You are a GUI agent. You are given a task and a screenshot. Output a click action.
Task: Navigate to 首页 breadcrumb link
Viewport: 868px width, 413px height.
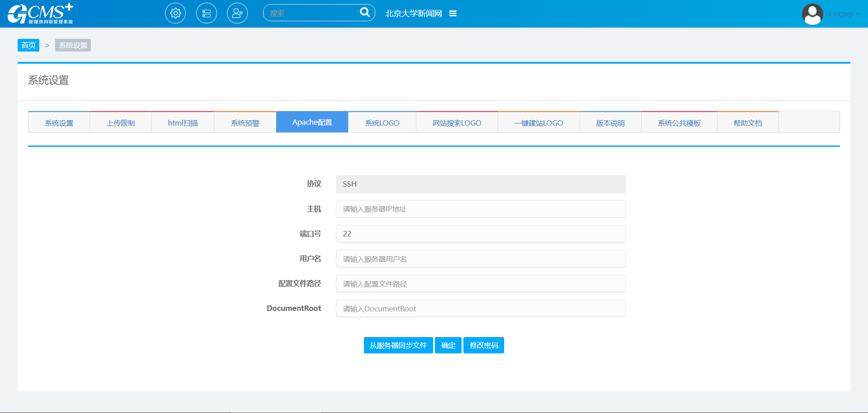coord(28,45)
